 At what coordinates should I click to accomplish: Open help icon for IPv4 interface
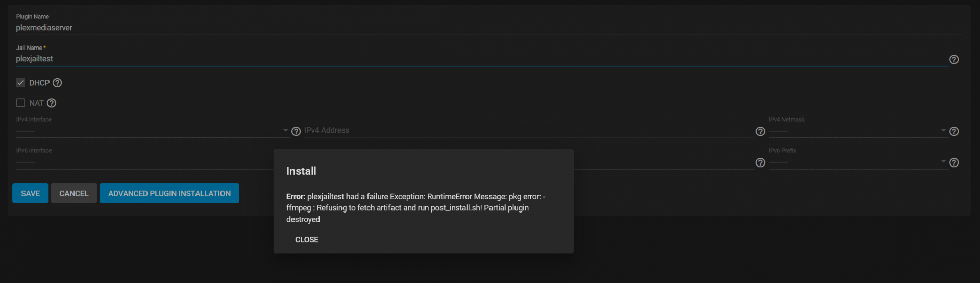296,132
